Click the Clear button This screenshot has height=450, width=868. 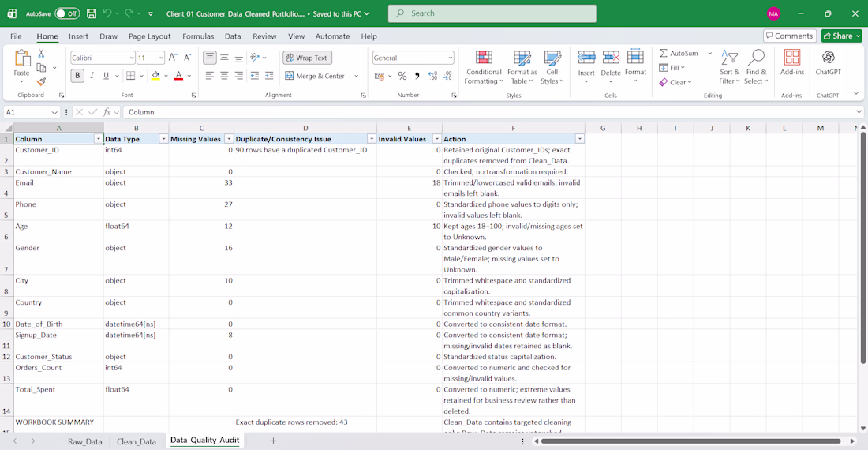pyautogui.click(x=675, y=82)
